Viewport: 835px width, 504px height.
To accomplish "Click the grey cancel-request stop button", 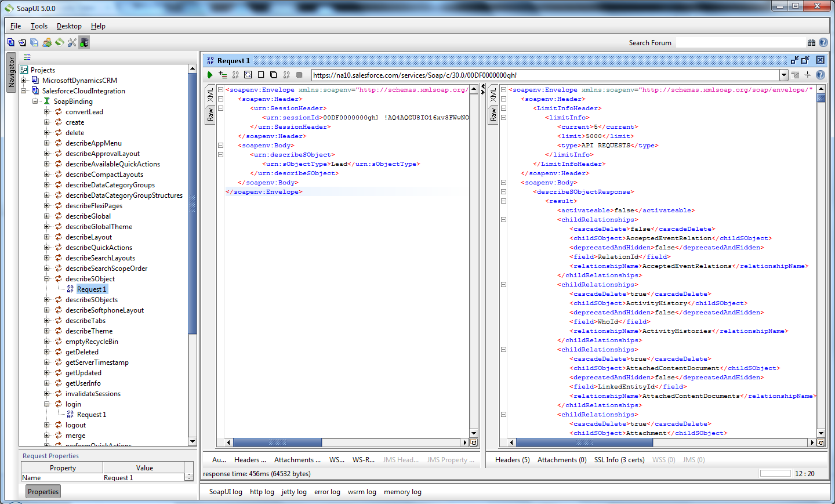I will [x=299, y=75].
